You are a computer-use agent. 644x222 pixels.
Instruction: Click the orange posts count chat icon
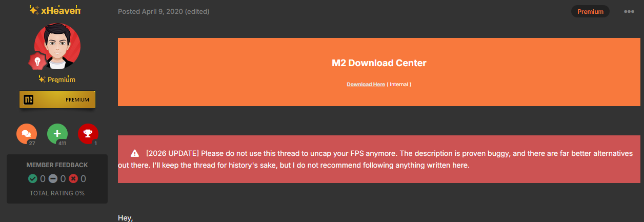coord(27,134)
